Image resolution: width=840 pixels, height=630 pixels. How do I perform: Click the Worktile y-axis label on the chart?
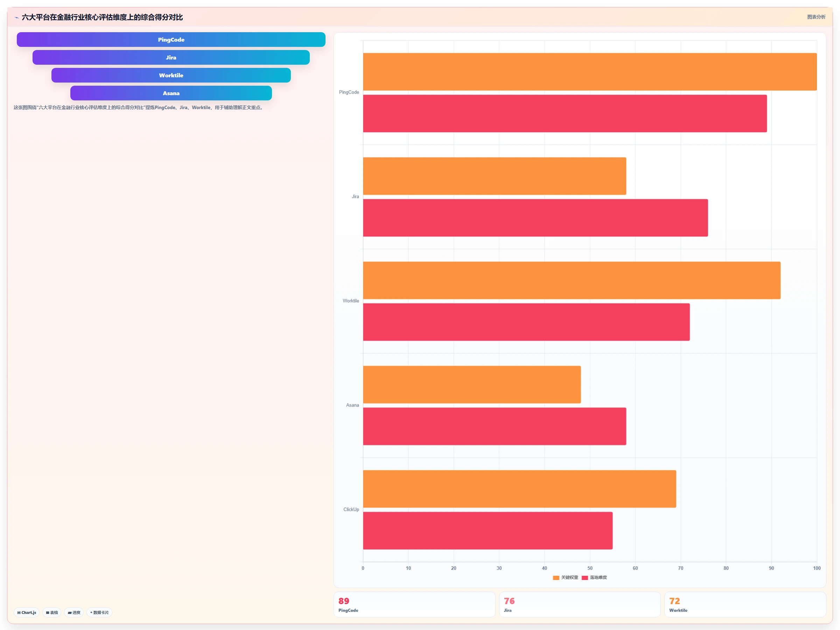pyautogui.click(x=350, y=301)
